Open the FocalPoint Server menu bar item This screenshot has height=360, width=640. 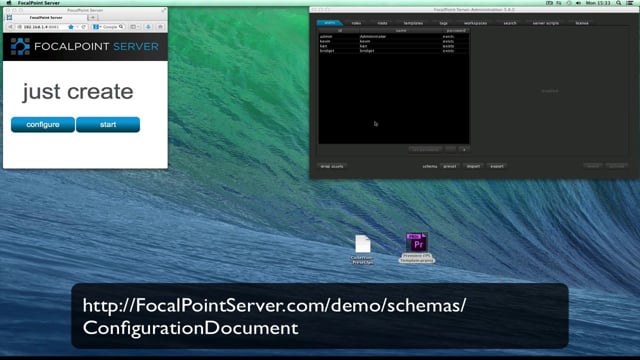(x=39, y=3)
